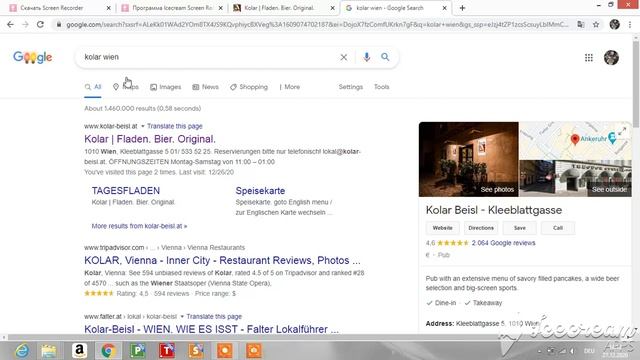Expand dropdown arrow next to www.kolar-beisl.at
Screen dimensions: 640x360
click(143, 126)
